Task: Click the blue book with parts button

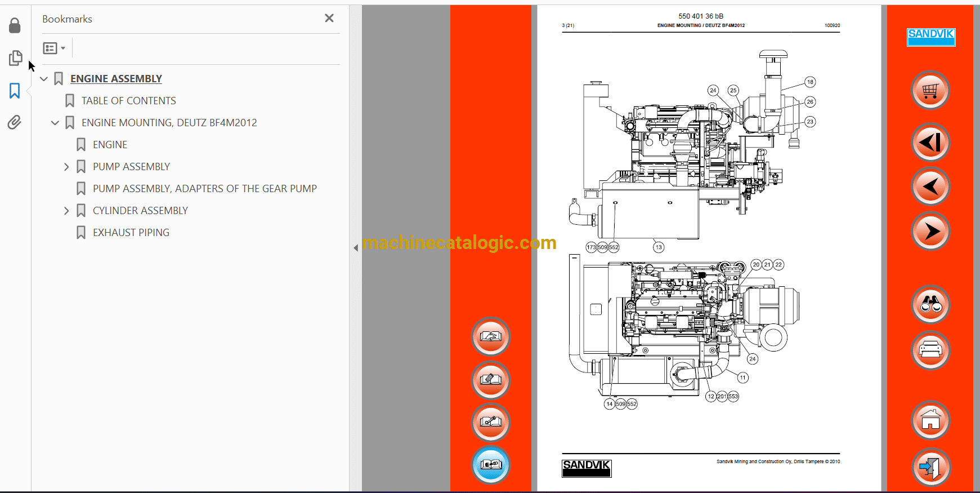Action: click(491, 465)
